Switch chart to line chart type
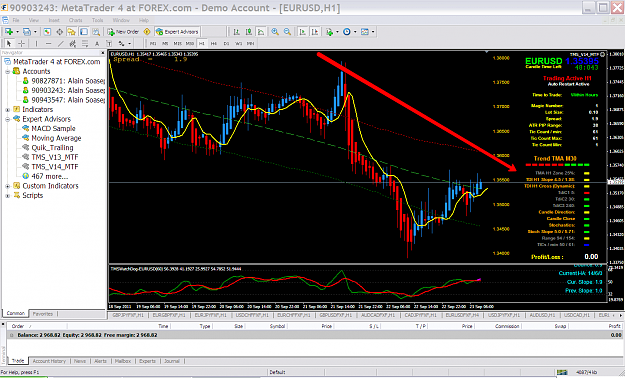The height and width of the screenshot is (378, 625). click(261, 32)
